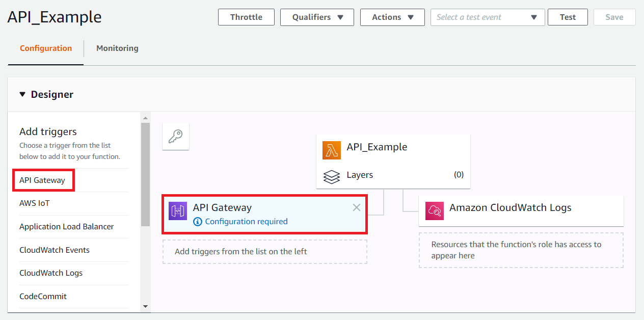Click 'Resources that the function's role' placeholder text
The height and width of the screenshot is (320, 644).
click(516, 250)
